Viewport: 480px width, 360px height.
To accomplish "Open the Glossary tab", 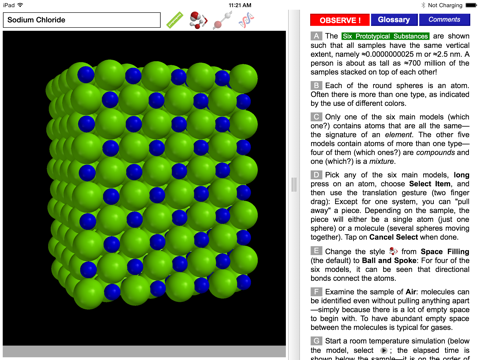I will pyautogui.click(x=394, y=20).
